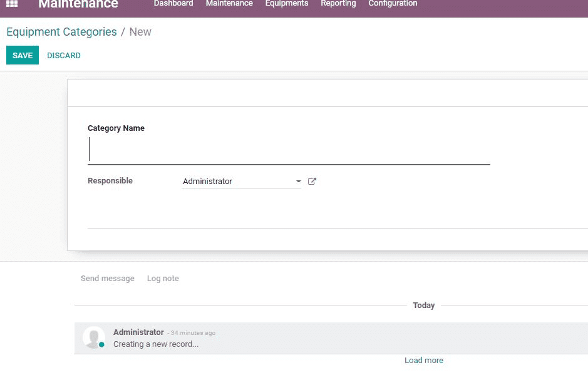This screenshot has height=385, width=588.
Task: Click 'Creating a new record...' message
Action: 156,344
